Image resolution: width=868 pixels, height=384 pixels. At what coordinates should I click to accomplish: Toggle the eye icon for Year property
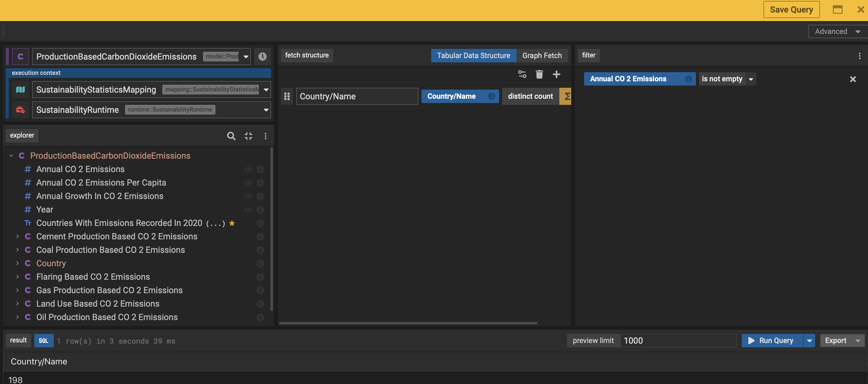248,210
